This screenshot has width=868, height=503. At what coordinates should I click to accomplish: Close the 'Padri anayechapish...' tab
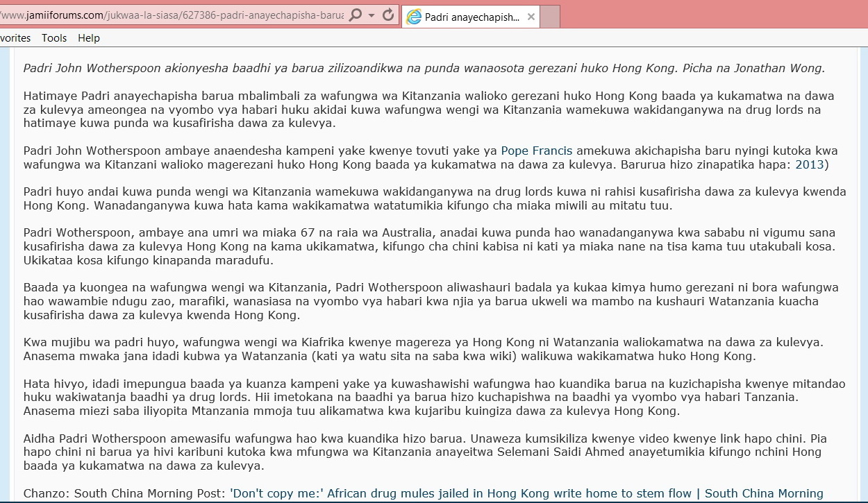point(531,17)
